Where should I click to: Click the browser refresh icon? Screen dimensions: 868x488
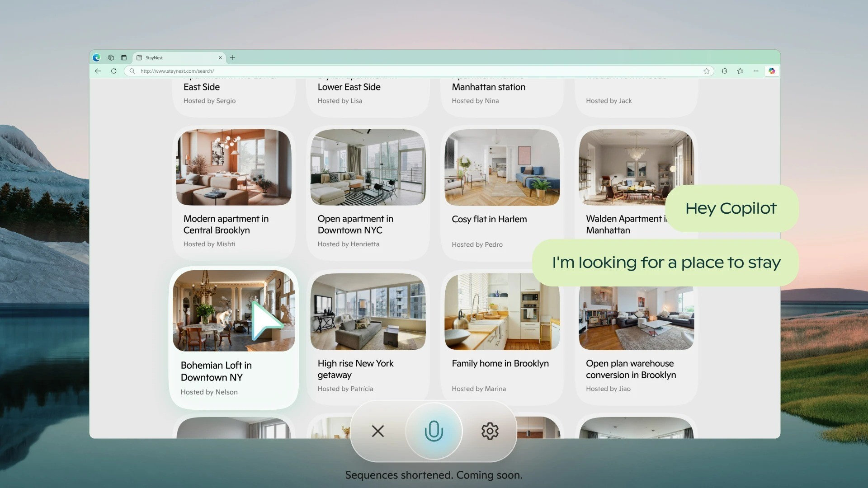[x=113, y=71]
